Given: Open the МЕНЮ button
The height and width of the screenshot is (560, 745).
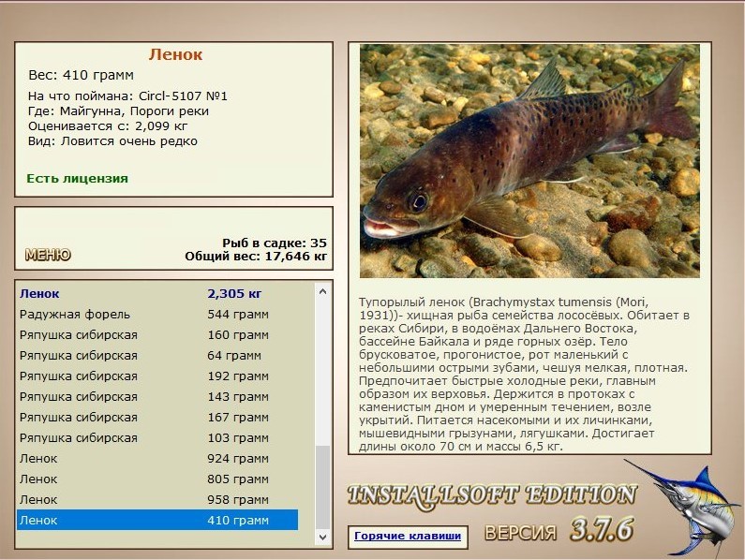Looking at the screenshot, I should click(48, 255).
